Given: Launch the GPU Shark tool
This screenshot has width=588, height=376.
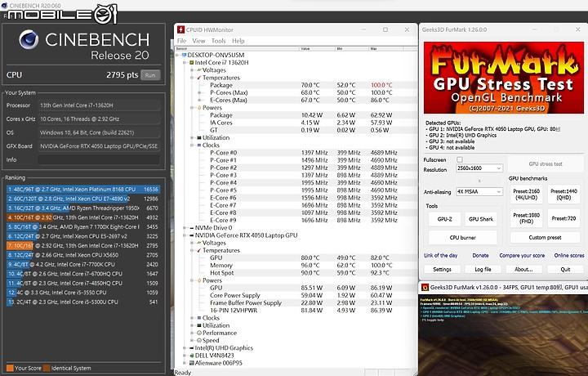Looking at the screenshot, I should pyautogui.click(x=481, y=219).
